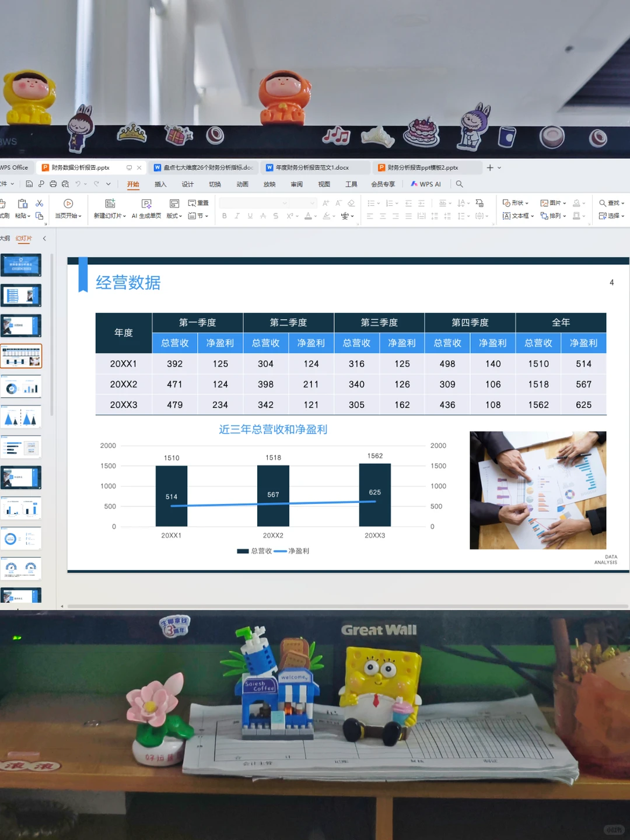Click the Center text align icon
Screen dimensions: 630x840
click(x=383, y=216)
